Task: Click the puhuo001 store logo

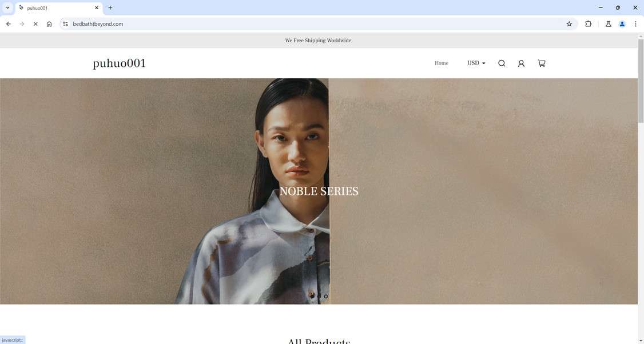Action: coord(119,63)
